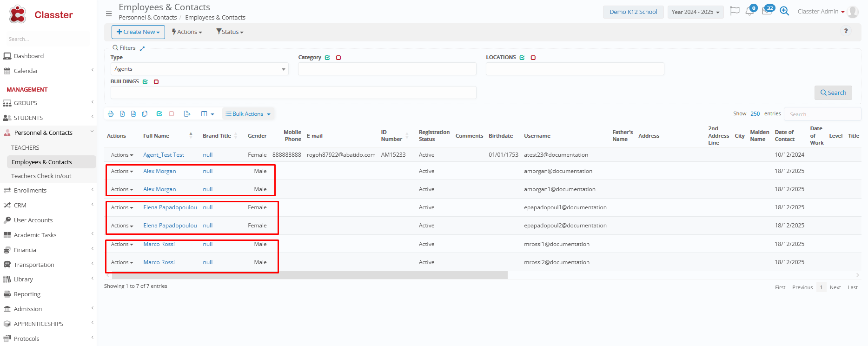Open the Type dropdown showing Agents
Image resolution: width=868 pixels, height=346 pixels.
(x=199, y=69)
